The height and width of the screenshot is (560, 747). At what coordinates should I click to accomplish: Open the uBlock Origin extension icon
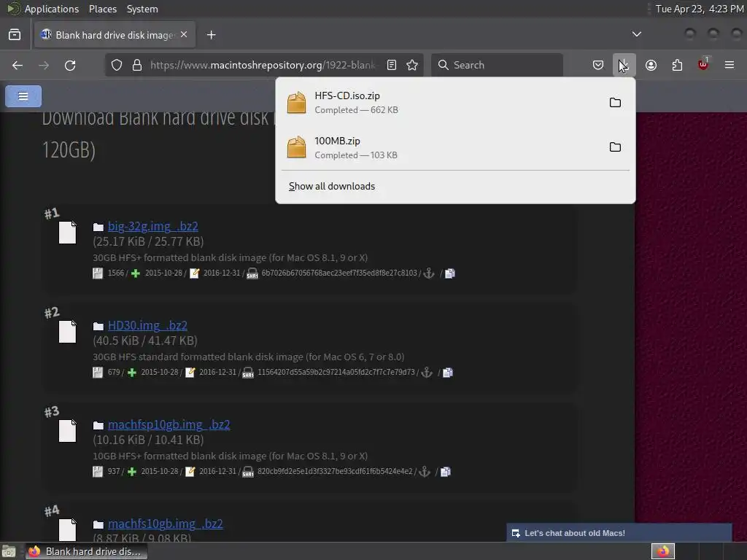tap(703, 64)
